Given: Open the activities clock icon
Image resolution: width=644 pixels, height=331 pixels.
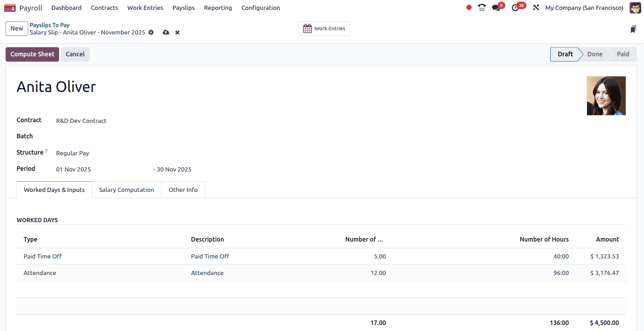Looking at the screenshot, I should 516,7.
